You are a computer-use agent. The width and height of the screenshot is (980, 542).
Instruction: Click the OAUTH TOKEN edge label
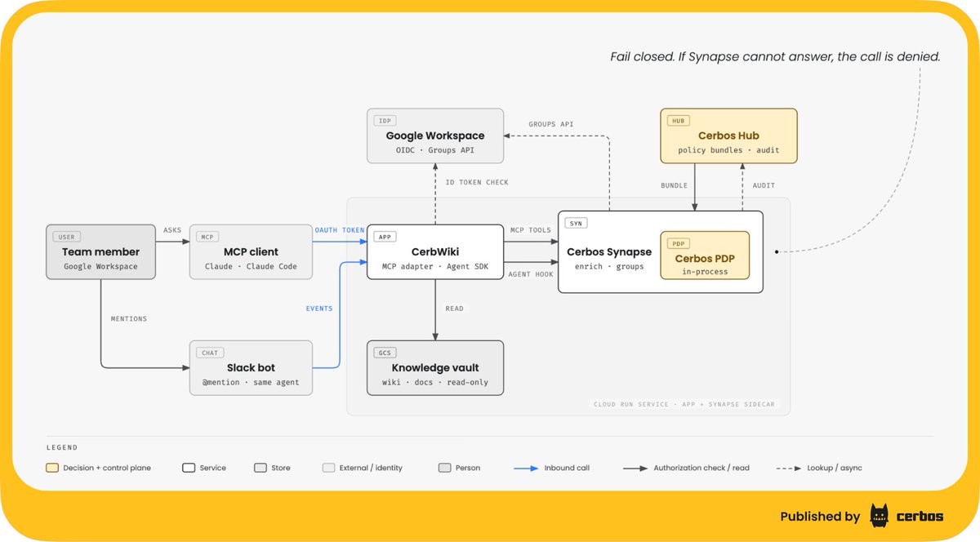340,230
